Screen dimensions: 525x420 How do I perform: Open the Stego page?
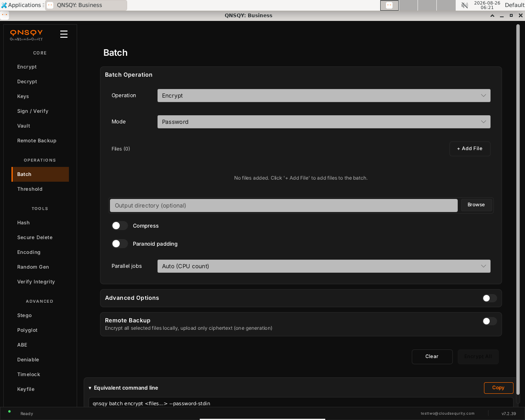coord(40,315)
